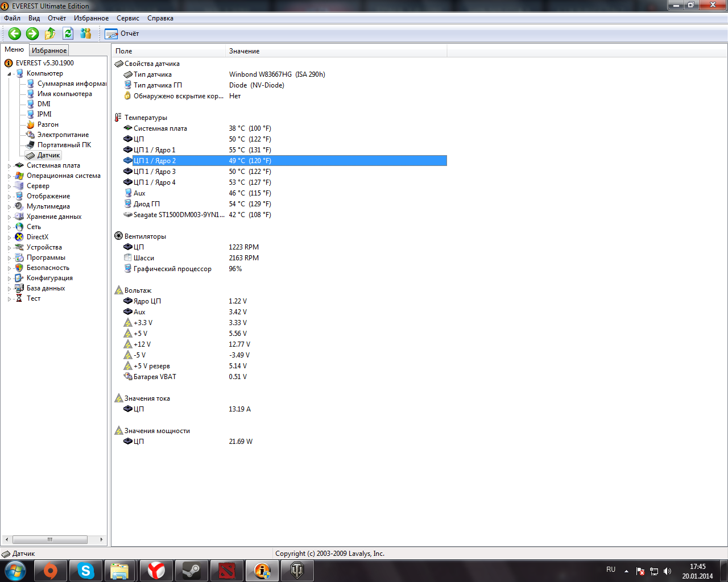Select EVEREST v5.30.1900 root tree node
Screen dimensions: 728x582
[44, 63]
